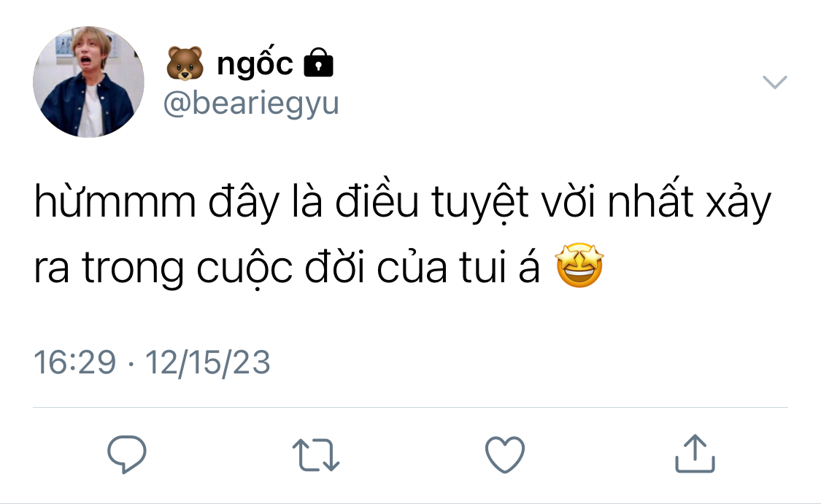Image resolution: width=821 pixels, height=504 pixels.
Task: Expand the tweet options chevron menu
Action: pyautogui.click(x=774, y=82)
